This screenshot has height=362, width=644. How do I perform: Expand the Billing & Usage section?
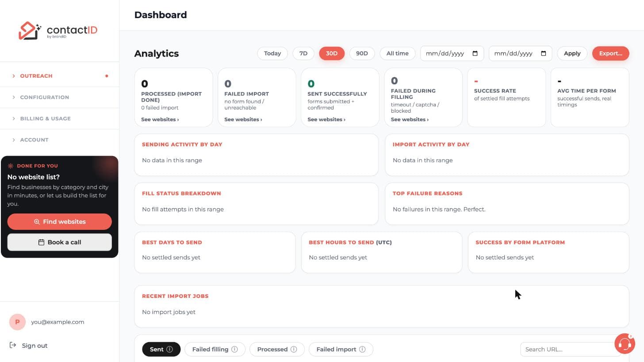(x=60, y=118)
